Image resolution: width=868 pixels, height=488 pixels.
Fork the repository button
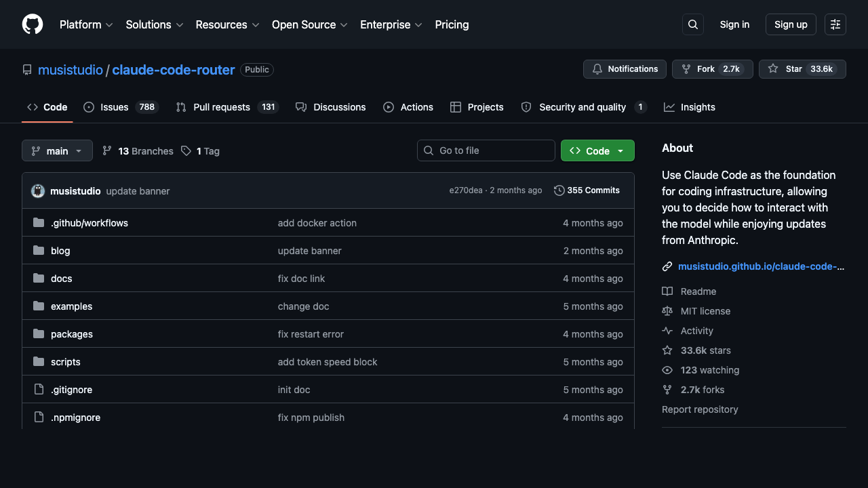click(x=712, y=69)
